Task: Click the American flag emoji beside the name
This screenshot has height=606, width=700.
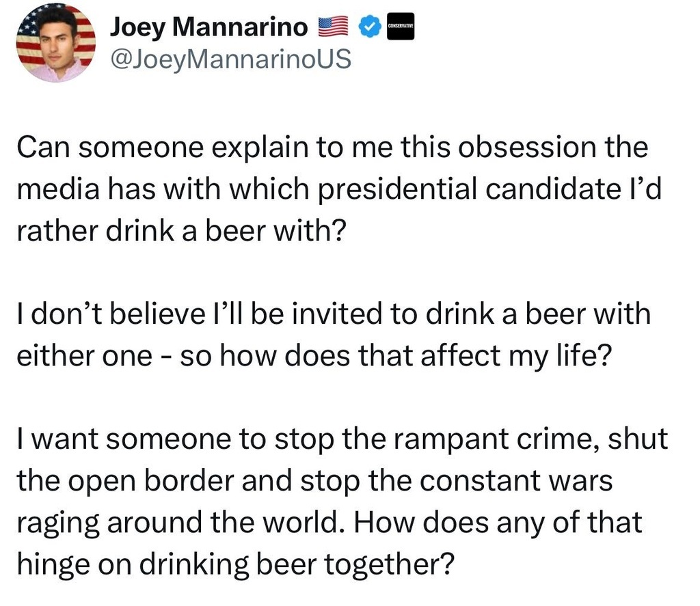Action: (335, 28)
